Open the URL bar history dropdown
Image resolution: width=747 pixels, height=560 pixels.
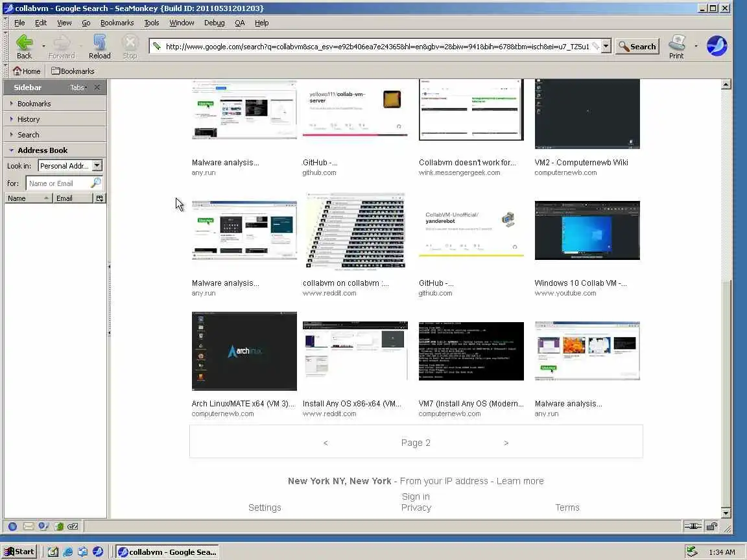click(606, 46)
